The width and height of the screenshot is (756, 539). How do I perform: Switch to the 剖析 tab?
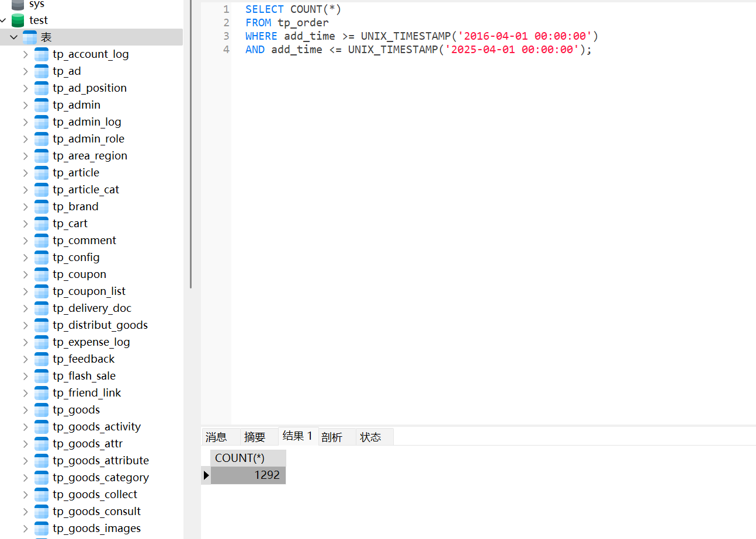[332, 437]
